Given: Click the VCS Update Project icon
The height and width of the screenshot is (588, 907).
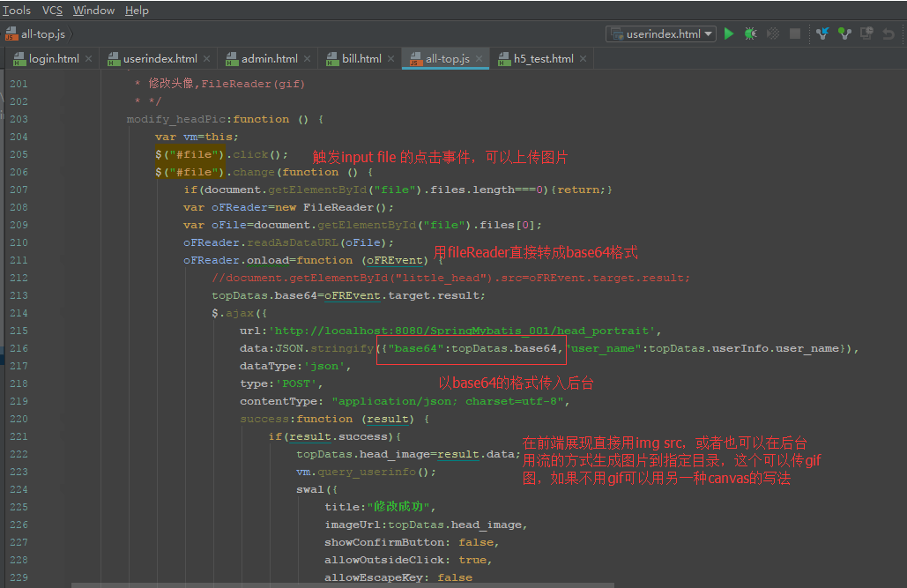Looking at the screenshot, I should click(x=822, y=33).
